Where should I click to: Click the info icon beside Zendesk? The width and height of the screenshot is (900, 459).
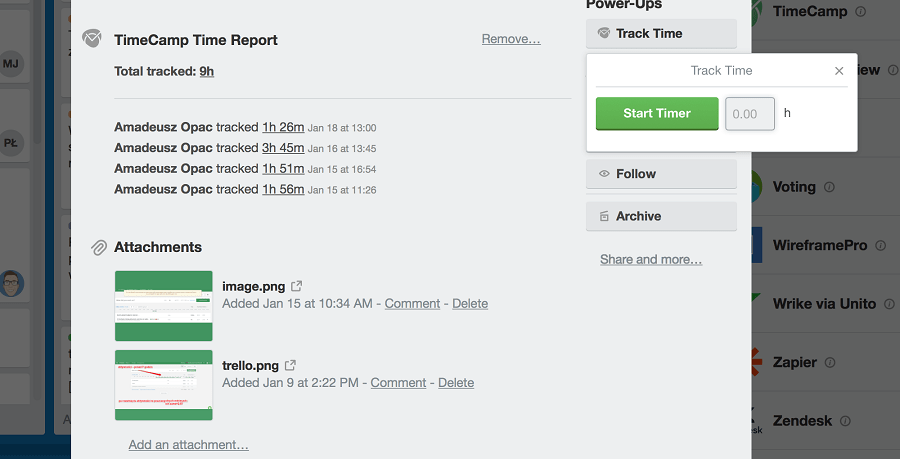(845, 421)
